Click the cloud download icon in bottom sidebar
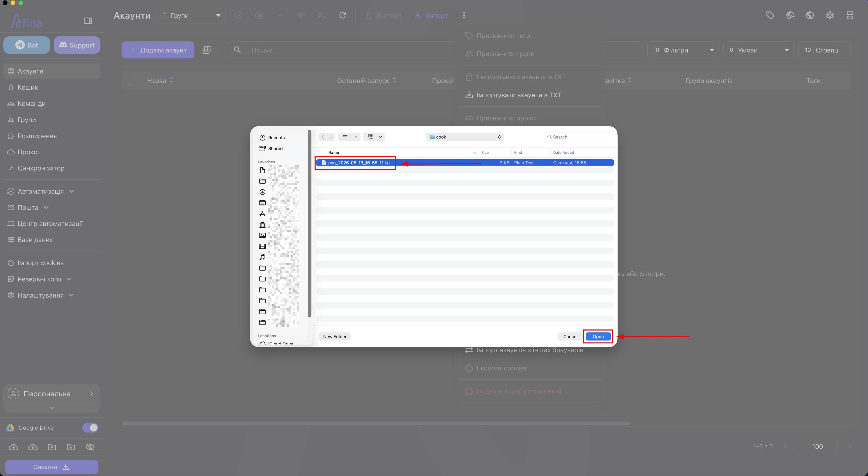868x476 pixels. click(33, 447)
